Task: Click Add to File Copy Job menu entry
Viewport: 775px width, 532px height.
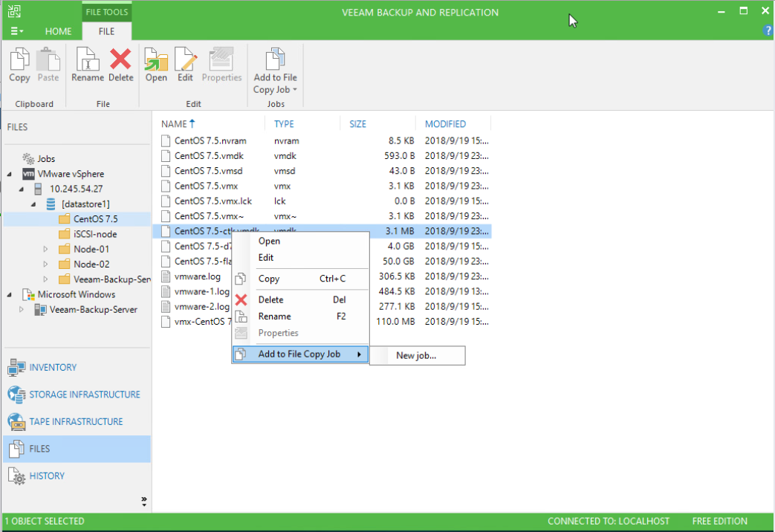Action: tap(300, 354)
